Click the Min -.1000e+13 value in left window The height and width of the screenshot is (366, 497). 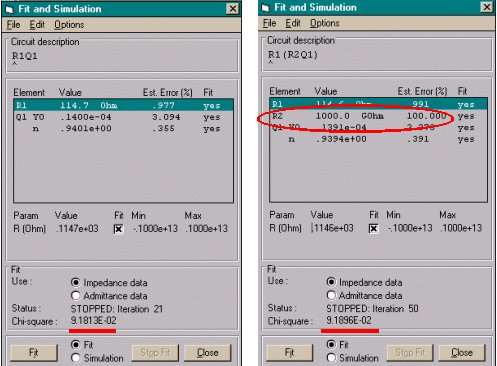tap(155, 229)
